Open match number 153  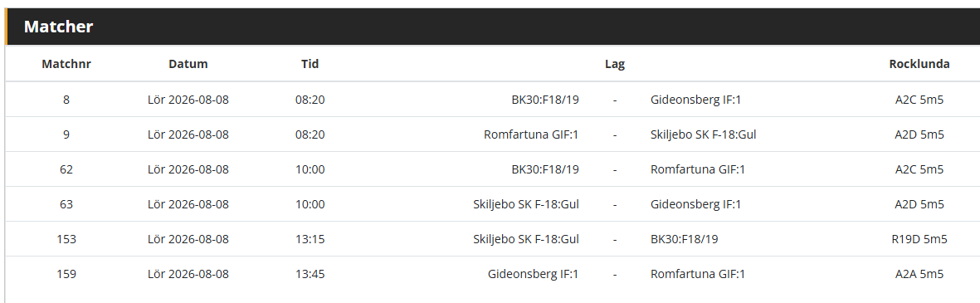pyautogui.click(x=66, y=239)
